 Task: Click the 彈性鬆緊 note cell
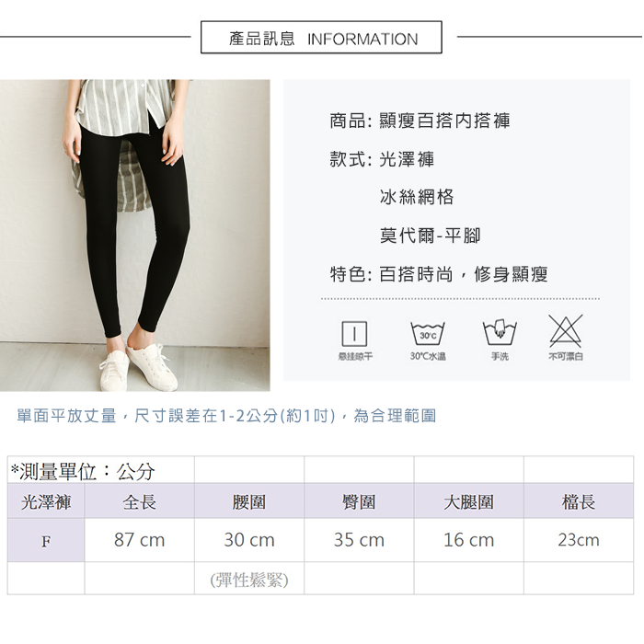coord(249,580)
